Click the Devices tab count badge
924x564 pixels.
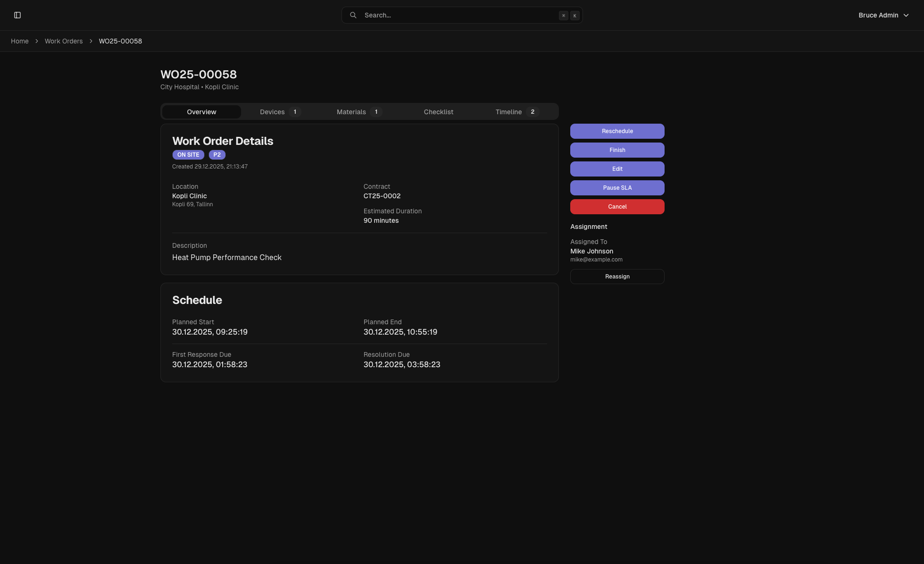click(295, 112)
